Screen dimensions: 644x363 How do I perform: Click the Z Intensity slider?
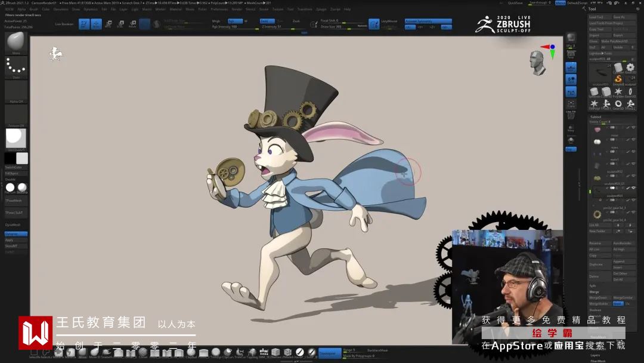pos(283,27)
